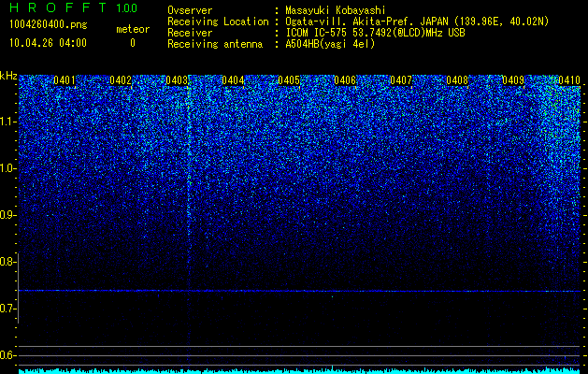588x374 pixels.
Task: Click the meteor count value 0
Action: point(133,43)
